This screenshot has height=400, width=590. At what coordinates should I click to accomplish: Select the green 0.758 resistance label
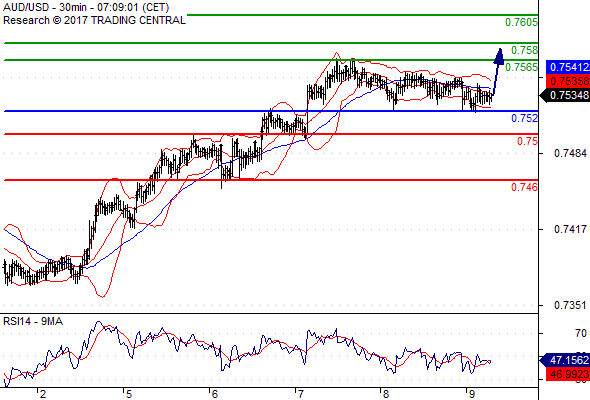click(525, 50)
